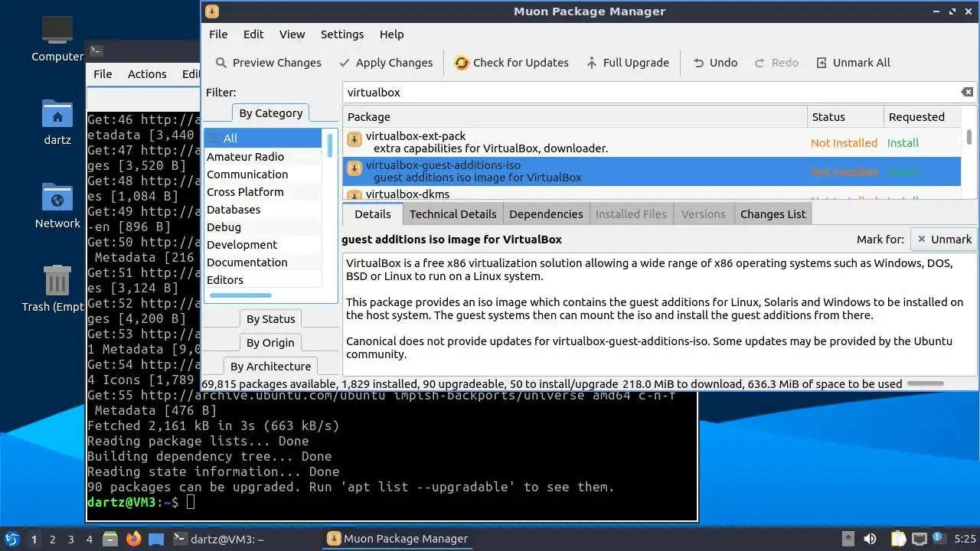The height and width of the screenshot is (551, 980).
Task: Select the Editors category
Action: tap(264, 280)
